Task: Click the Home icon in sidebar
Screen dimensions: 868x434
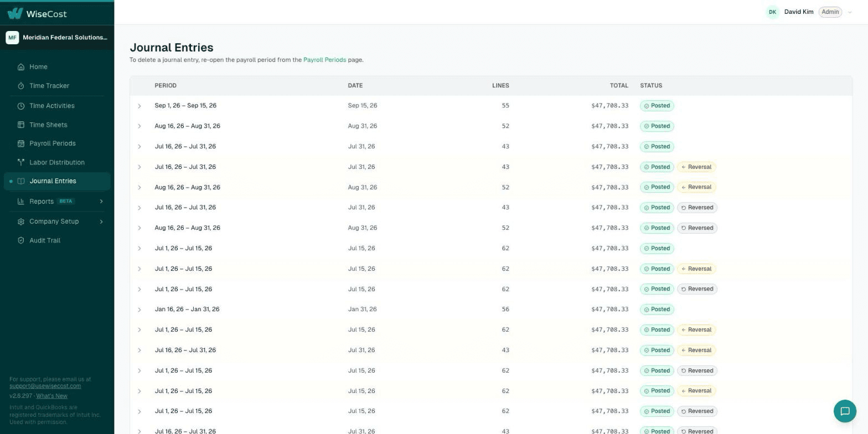Action: click(x=21, y=67)
